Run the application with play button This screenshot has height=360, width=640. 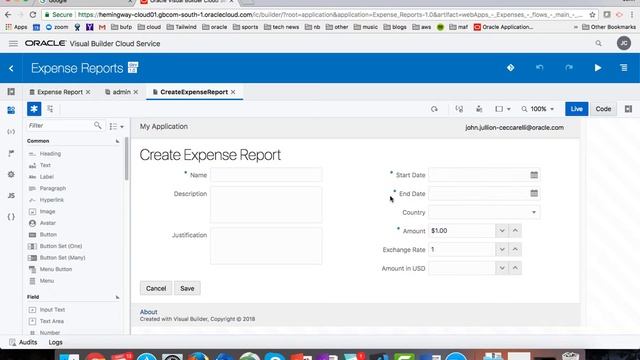point(598,68)
